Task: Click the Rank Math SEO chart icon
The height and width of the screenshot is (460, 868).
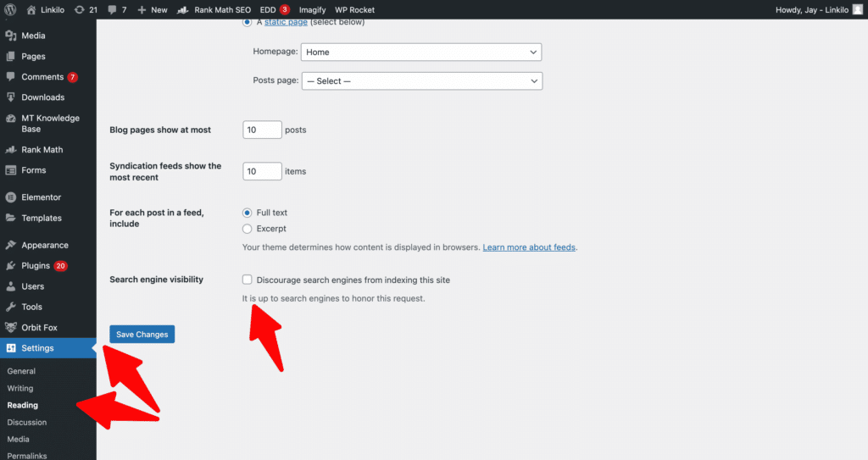Action: pos(183,9)
